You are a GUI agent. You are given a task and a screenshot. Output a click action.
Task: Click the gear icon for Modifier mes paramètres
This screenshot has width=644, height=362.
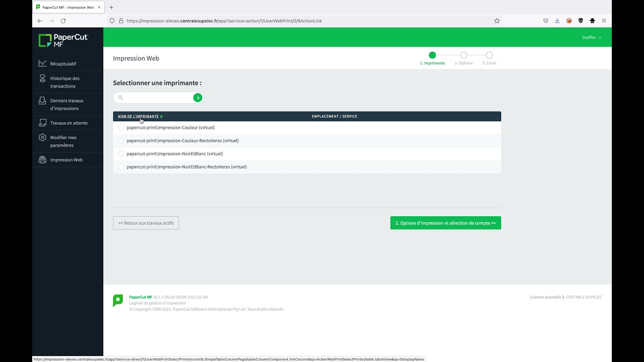tap(42, 137)
